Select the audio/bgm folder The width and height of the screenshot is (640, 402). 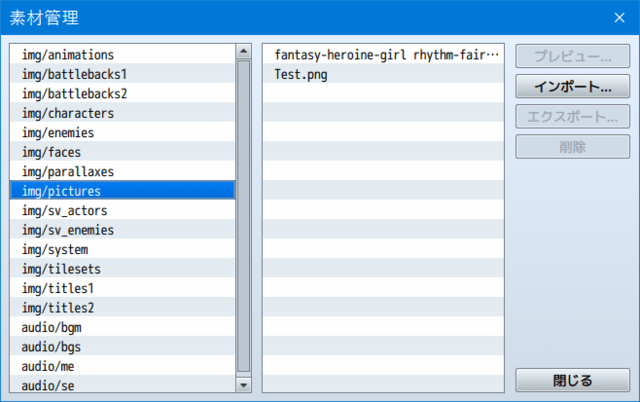click(x=122, y=327)
